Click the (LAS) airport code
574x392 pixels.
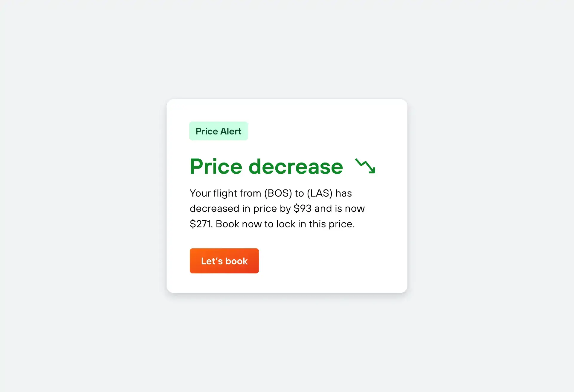320,193
